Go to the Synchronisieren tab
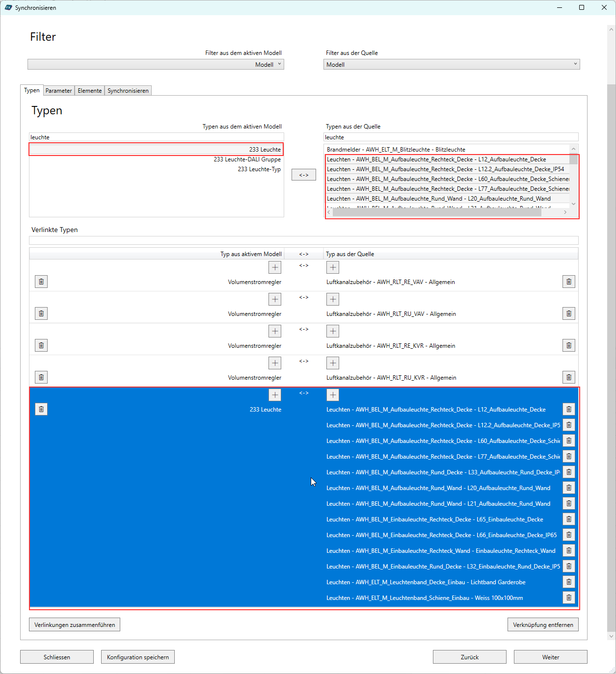The width and height of the screenshot is (616, 674). tap(128, 91)
